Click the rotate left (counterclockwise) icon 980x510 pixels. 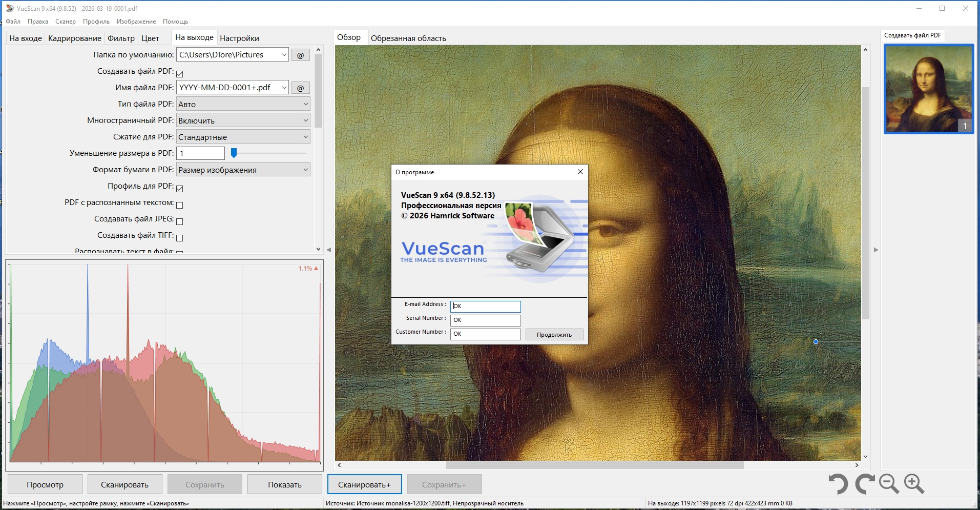[838, 484]
